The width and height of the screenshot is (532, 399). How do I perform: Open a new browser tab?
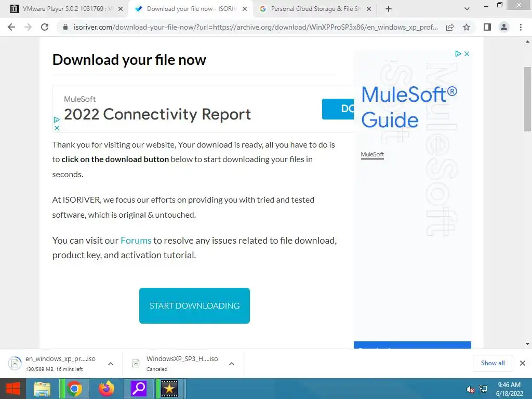coord(389,9)
